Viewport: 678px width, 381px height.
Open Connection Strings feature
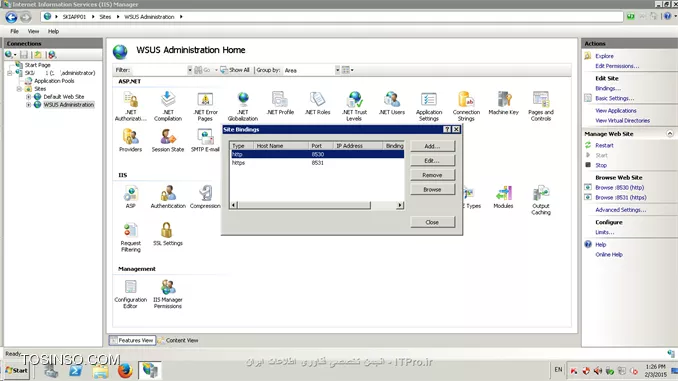[466, 106]
